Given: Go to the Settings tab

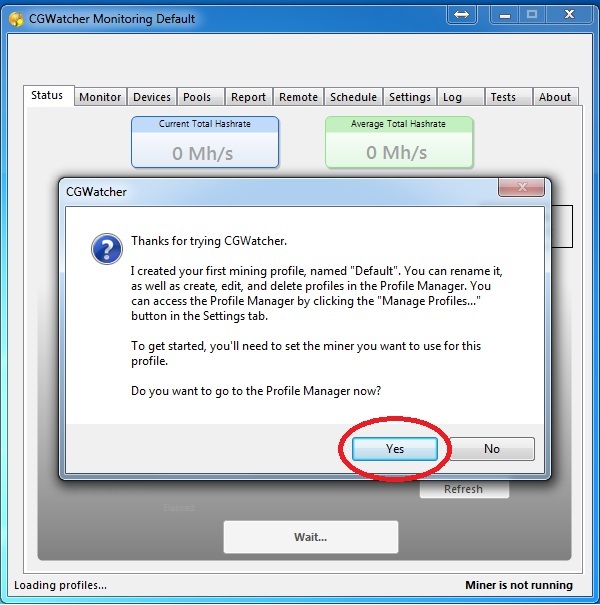Looking at the screenshot, I should [x=410, y=97].
